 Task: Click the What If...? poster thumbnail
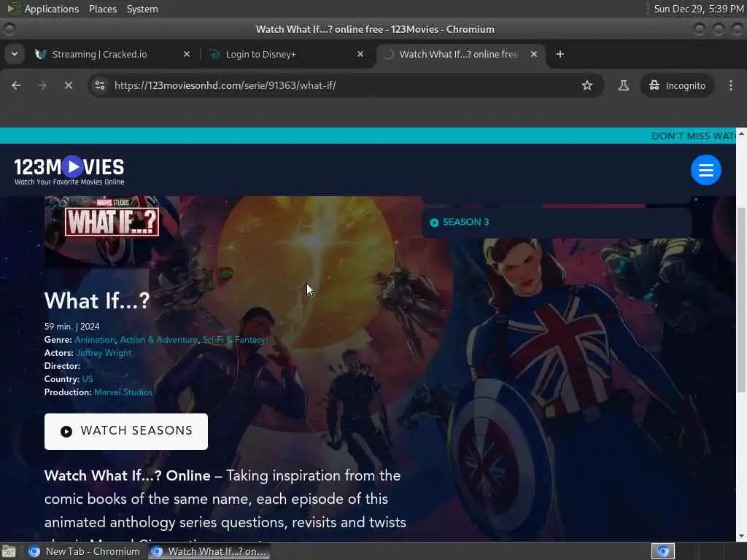[x=112, y=231]
